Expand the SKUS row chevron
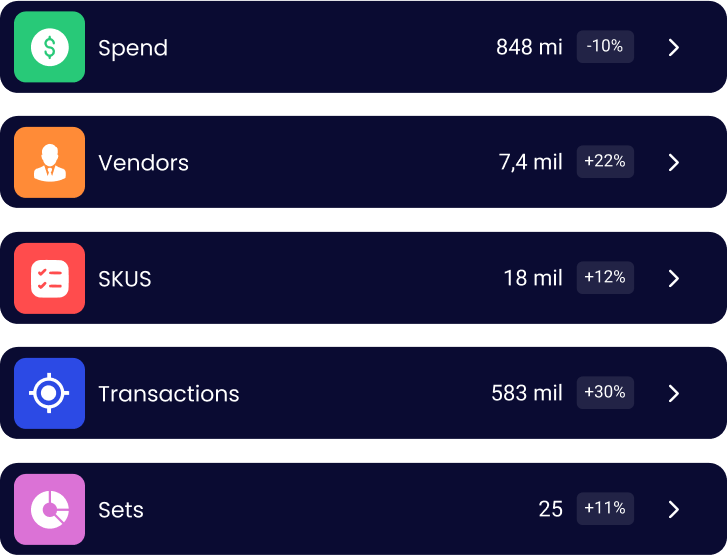Screen dimensions: 727x555 [x=674, y=278]
